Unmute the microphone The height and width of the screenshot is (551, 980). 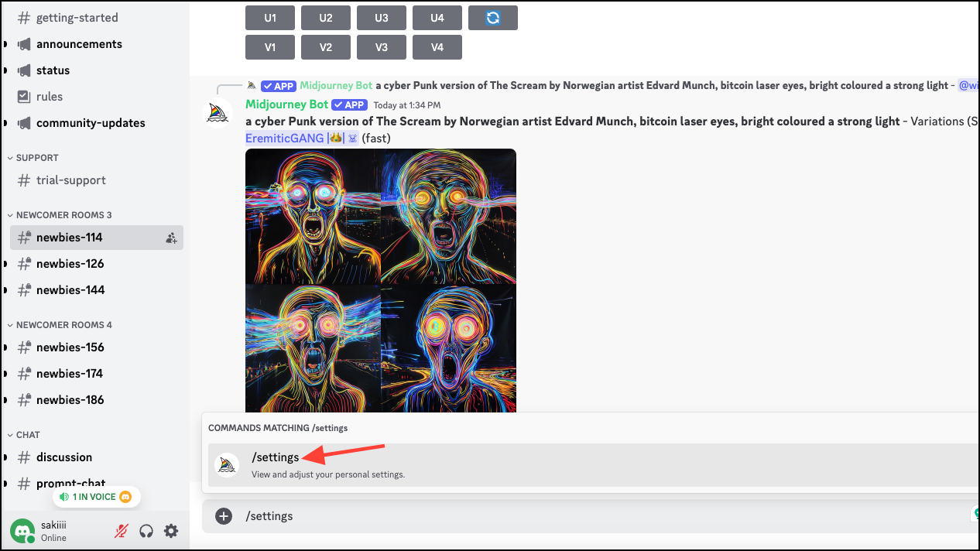121,531
